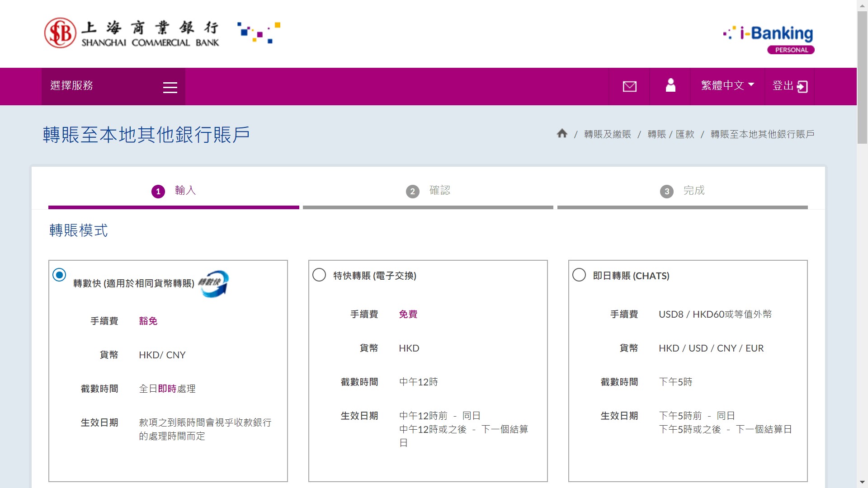
Task: Click the 轉數快 FPS logo icon
Action: point(214,284)
